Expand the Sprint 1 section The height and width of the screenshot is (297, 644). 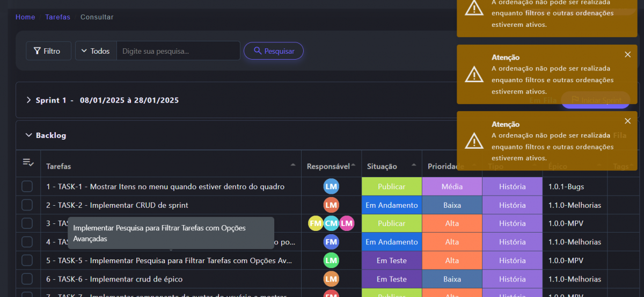[x=29, y=100]
